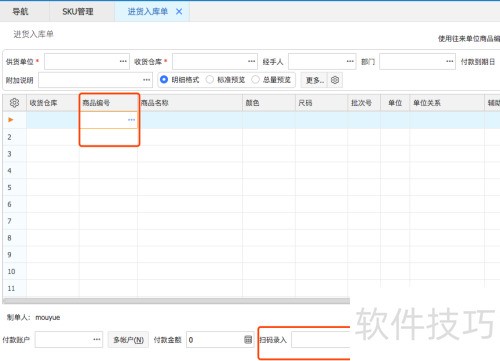The height and width of the screenshot is (361, 500).
Task: Open settings gear next to 更多
Action: pos(335,80)
